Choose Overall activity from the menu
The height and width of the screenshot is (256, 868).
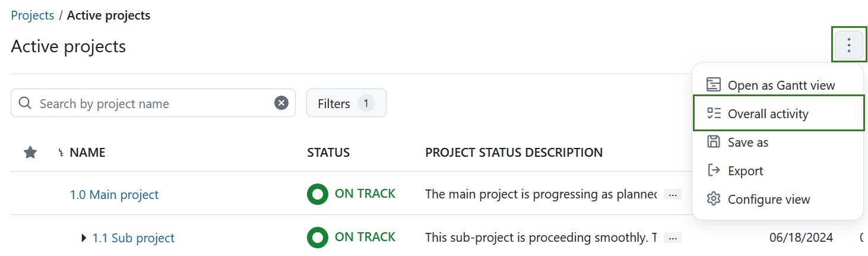click(x=768, y=114)
